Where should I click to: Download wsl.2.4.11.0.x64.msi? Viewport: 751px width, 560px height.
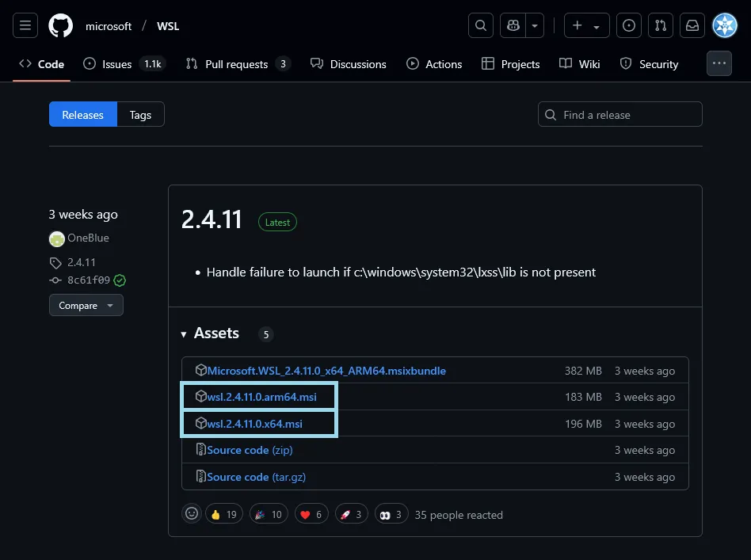254,424
